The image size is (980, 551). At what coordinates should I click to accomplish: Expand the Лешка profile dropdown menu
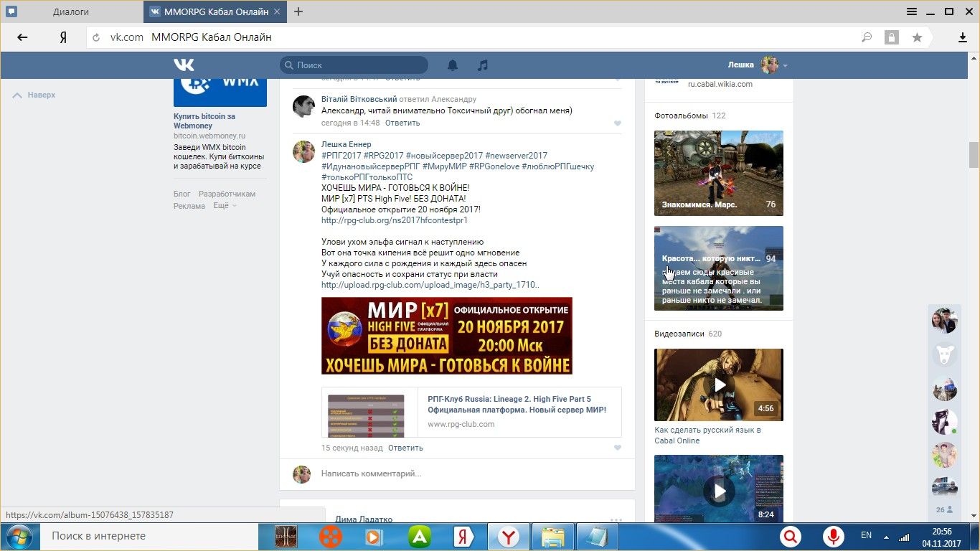coord(785,65)
